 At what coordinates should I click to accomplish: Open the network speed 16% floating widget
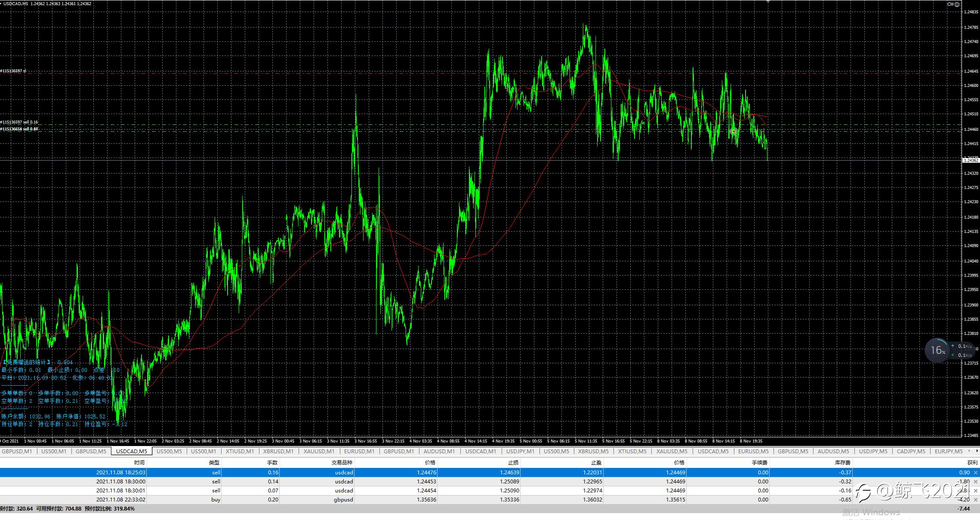pos(938,350)
